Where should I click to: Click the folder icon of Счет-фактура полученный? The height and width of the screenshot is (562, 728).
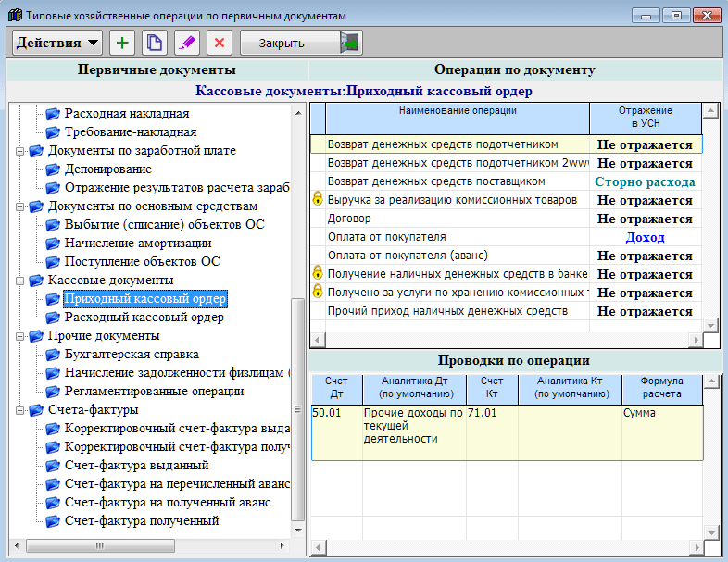tap(53, 521)
